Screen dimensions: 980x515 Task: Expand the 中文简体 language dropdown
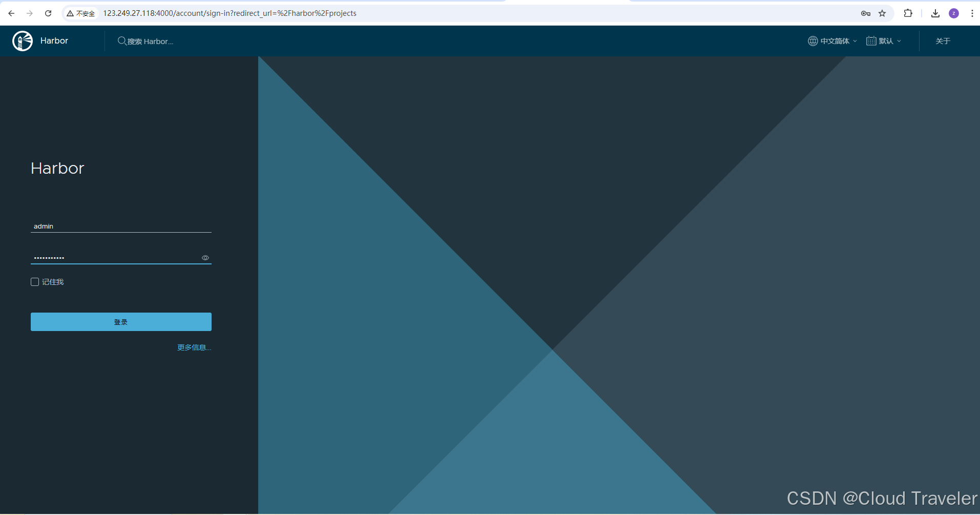click(x=832, y=41)
